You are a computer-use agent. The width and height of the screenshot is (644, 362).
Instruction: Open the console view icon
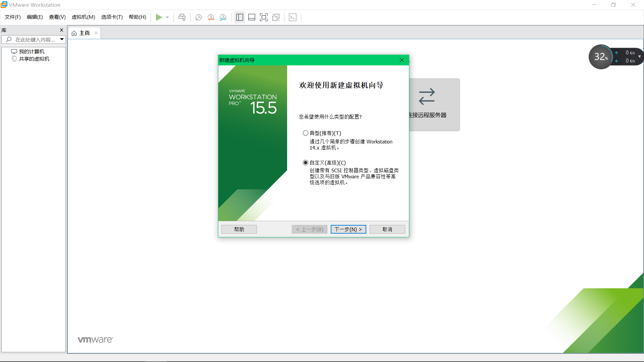[292, 17]
